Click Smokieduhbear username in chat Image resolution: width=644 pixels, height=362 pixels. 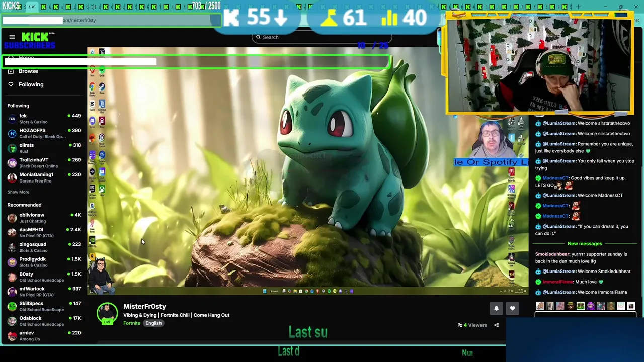click(552, 254)
